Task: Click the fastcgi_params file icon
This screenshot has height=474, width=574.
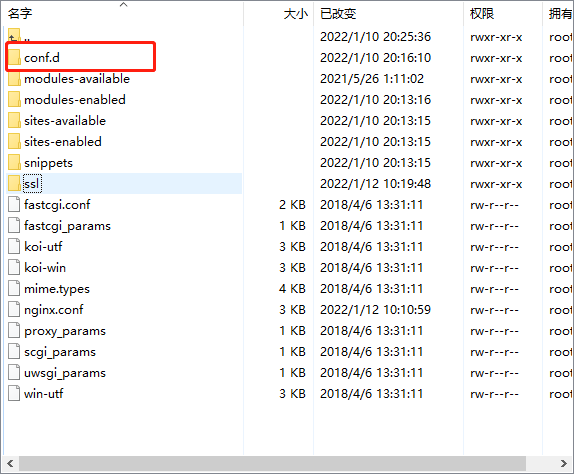Action: tap(14, 225)
